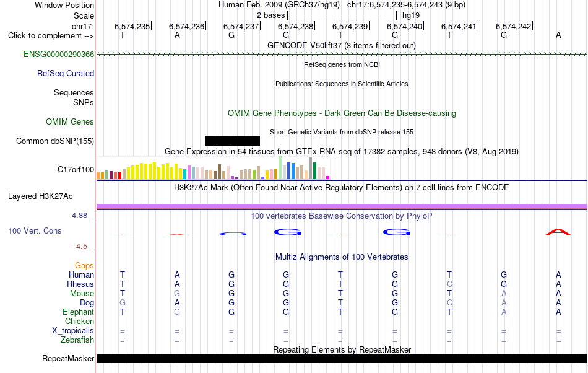This screenshot has width=588, height=373.
Task: Open the Layered H3K27Ac track label
Action: (40, 196)
